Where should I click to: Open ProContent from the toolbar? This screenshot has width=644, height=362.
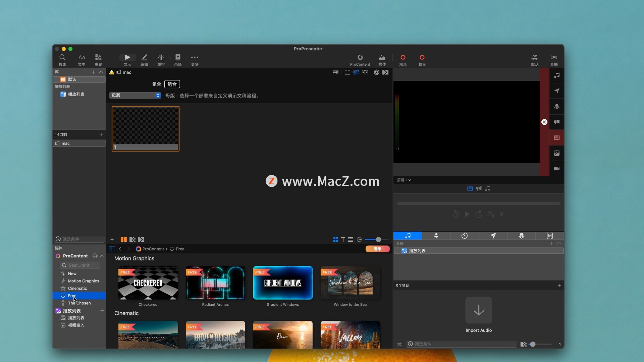pyautogui.click(x=360, y=60)
